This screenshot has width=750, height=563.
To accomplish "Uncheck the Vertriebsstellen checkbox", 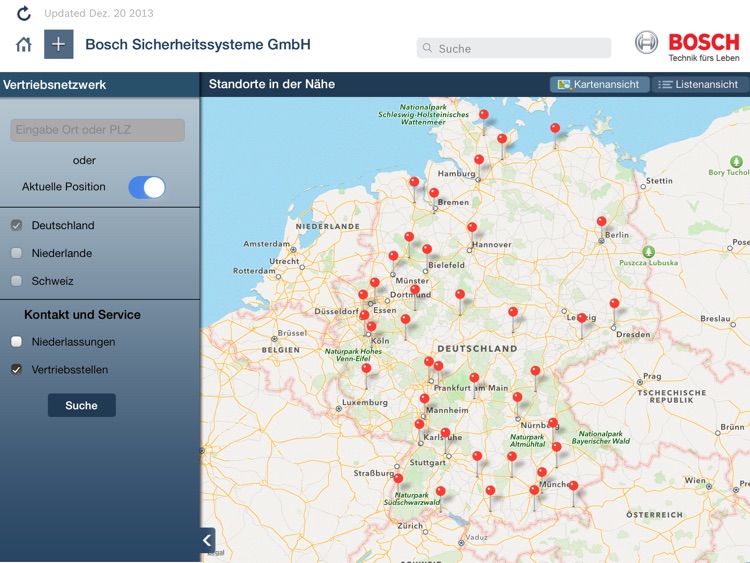I will coord(17,369).
